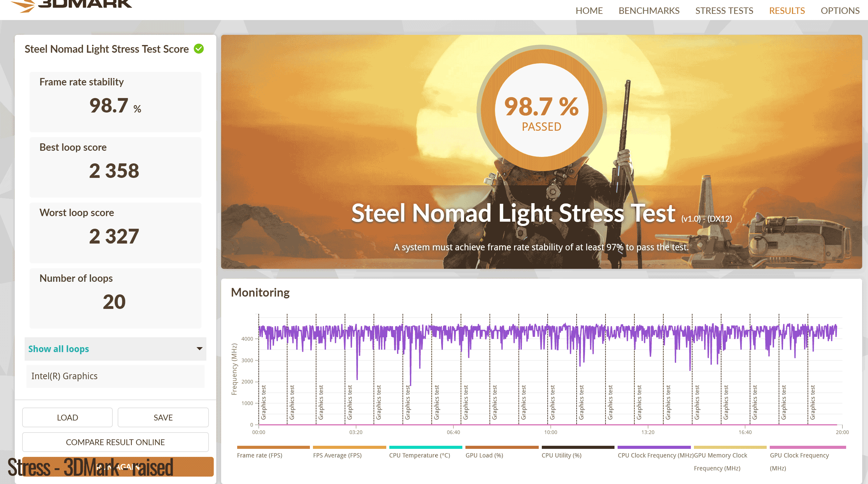Image resolution: width=868 pixels, height=484 pixels.
Task: Click the 20:00 time axis label
Action: pyautogui.click(x=842, y=433)
